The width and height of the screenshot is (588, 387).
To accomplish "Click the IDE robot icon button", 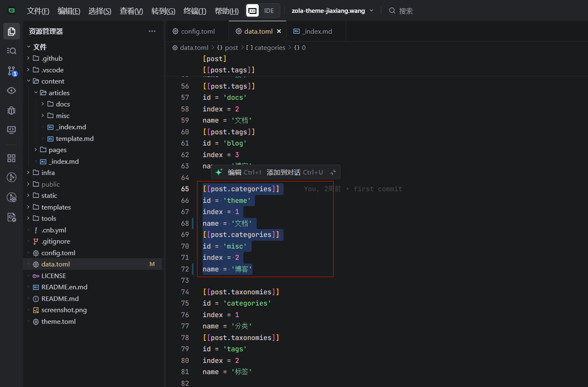I will click(252, 10).
